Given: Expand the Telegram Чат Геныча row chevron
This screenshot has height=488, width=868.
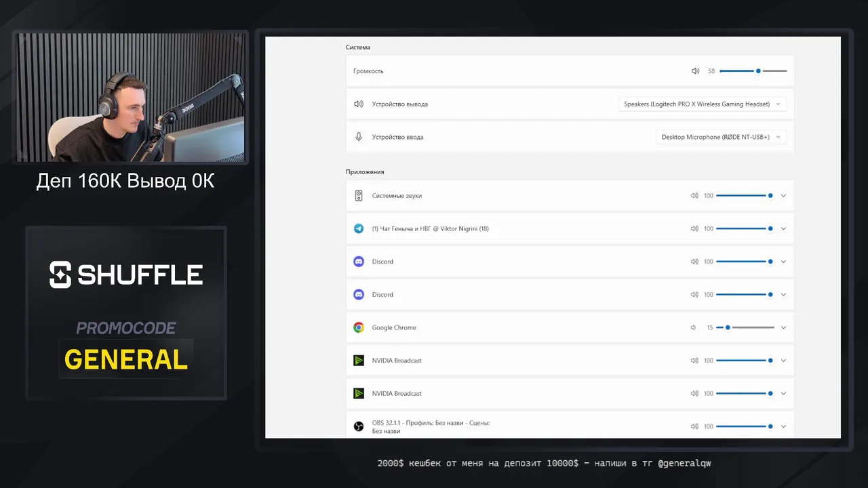Looking at the screenshot, I should pos(783,228).
